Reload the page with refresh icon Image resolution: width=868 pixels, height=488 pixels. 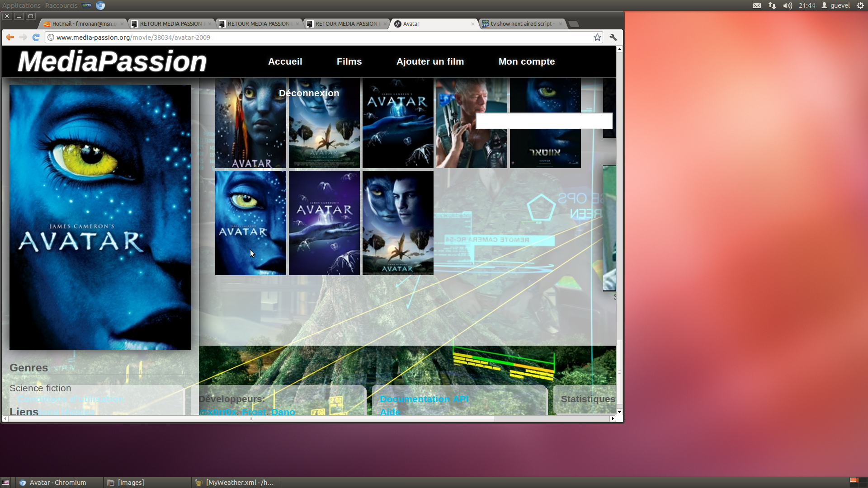[x=36, y=38]
